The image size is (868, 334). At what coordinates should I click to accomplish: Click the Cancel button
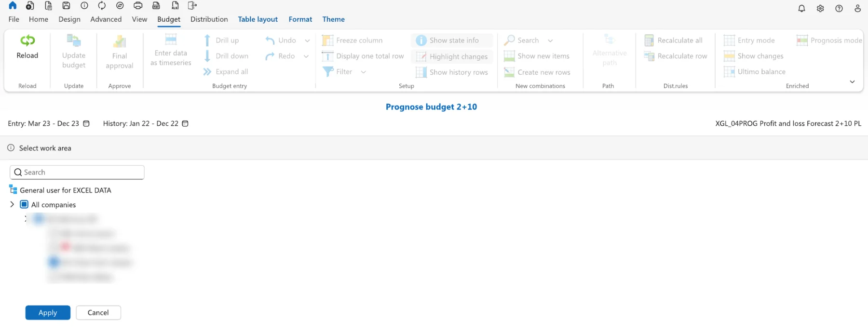[98, 313]
